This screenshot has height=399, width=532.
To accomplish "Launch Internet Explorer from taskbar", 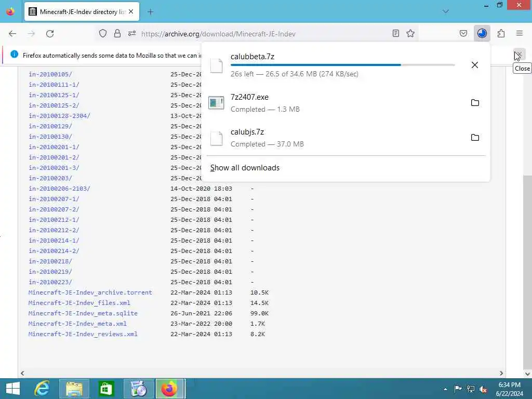I will pos(42,389).
